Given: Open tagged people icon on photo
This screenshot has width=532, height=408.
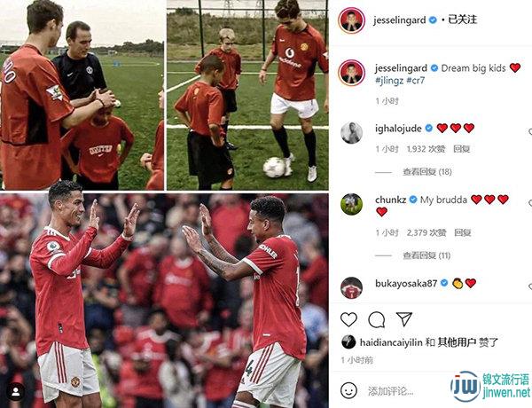Looking at the screenshot, I should [15, 392].
